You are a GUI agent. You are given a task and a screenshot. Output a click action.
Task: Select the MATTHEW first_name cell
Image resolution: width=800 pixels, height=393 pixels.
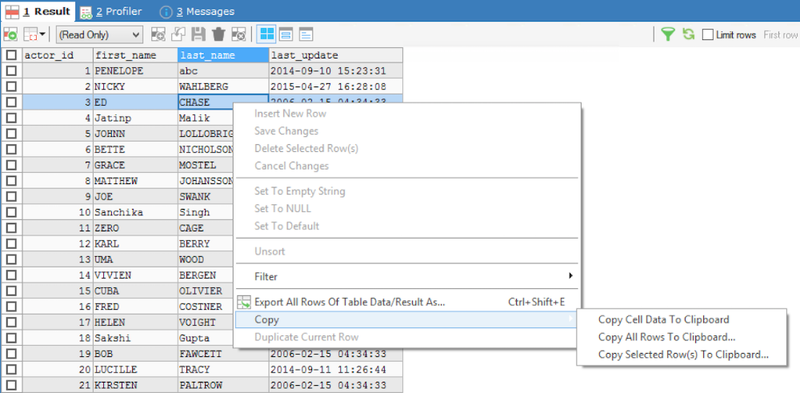pos(135,181)
